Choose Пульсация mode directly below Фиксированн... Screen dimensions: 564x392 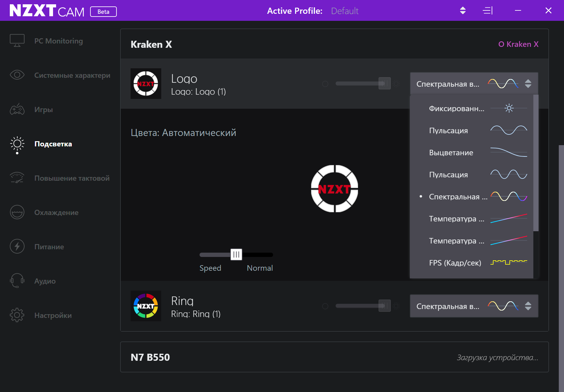pyautogui.click(x=472, y=130)
